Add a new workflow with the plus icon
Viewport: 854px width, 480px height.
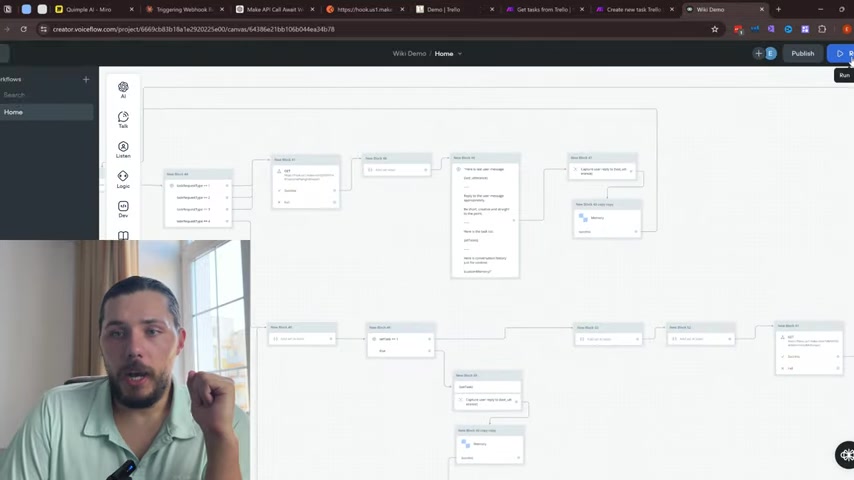pos(86,80)
